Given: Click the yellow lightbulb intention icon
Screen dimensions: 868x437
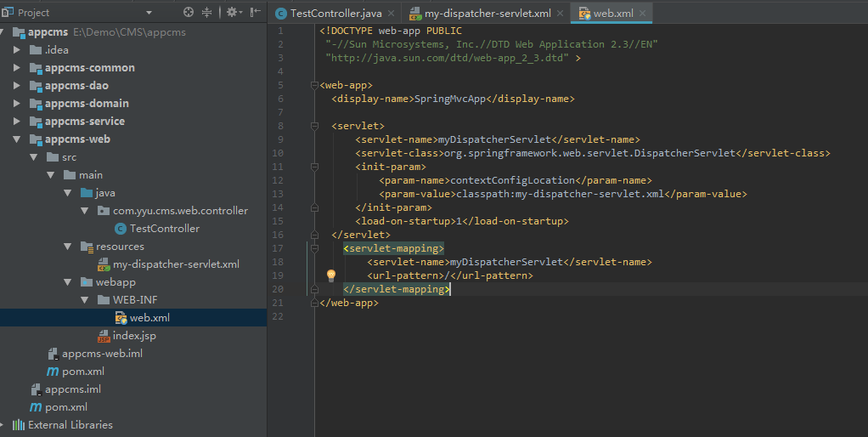Looking at the screenshot, I should (332, 275).
